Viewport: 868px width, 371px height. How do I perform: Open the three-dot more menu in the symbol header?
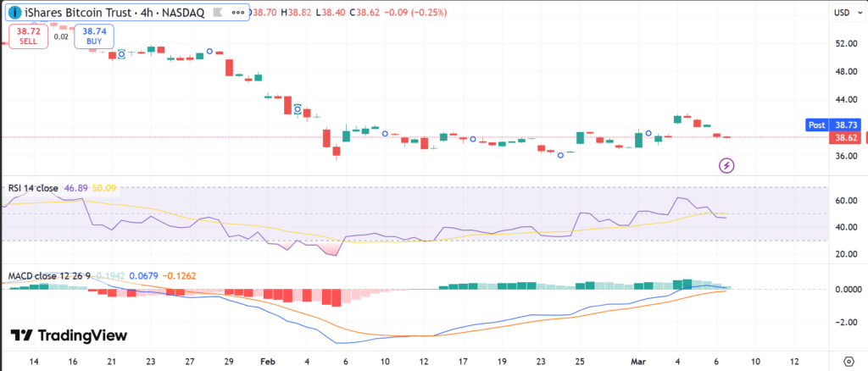pyautogui.click(x=240, y=14)
